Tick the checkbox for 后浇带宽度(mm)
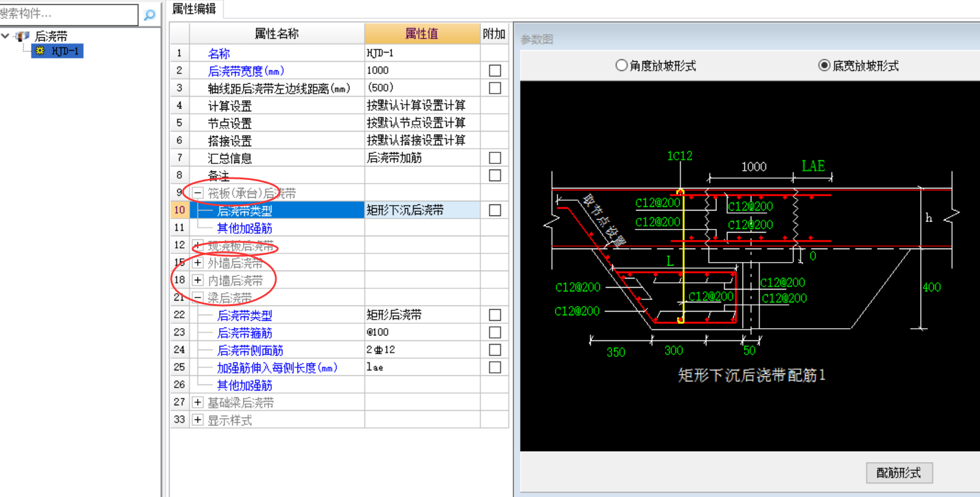The width and height of the screenshot is (980, 497). [495, 71]
